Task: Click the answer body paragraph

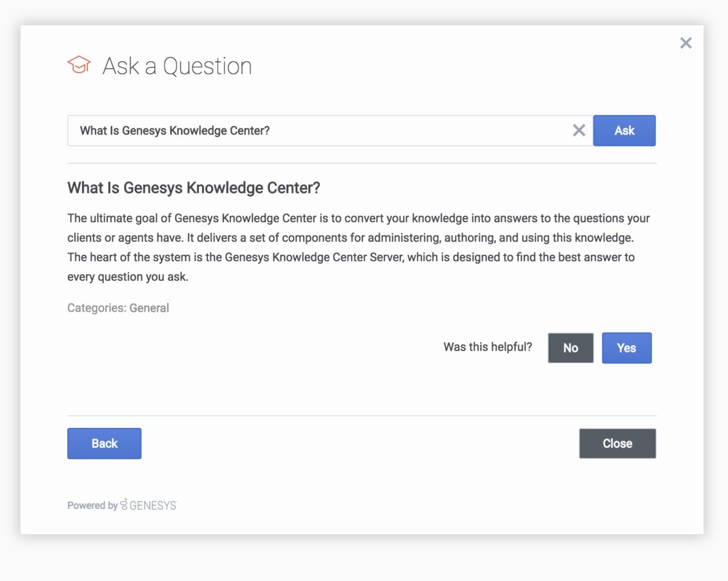Action: [359, 247]
